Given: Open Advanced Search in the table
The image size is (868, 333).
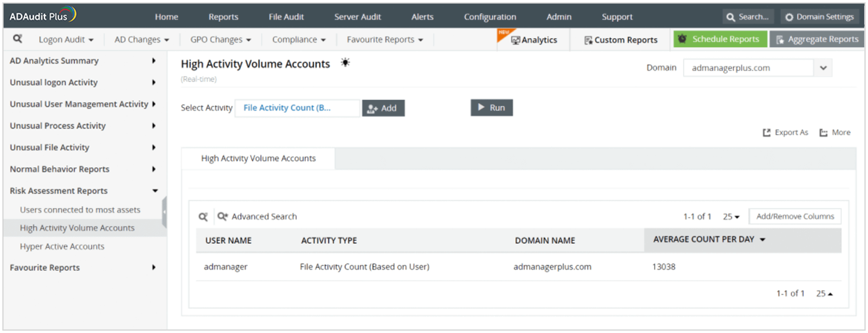Looking at the screenshot, I should point(258,217).
